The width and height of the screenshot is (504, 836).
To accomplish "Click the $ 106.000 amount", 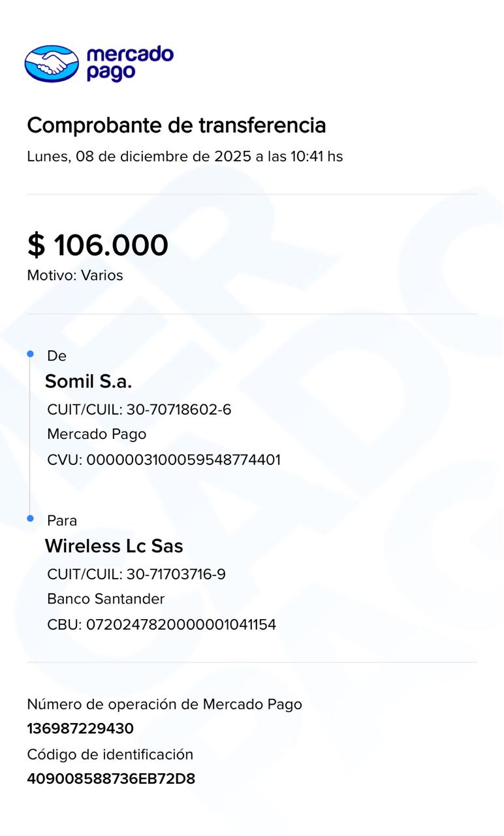I will tap(98, 246).
